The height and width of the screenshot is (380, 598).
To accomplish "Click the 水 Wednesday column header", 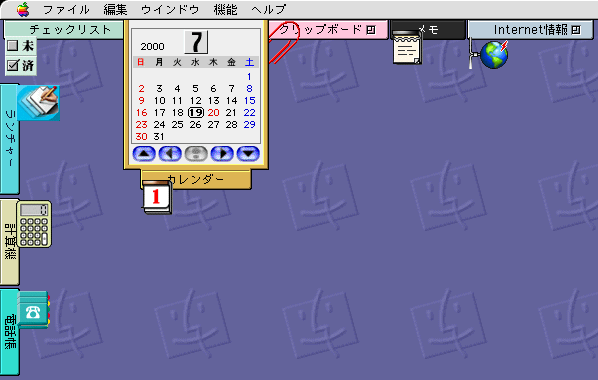I will (x=195, y=62).
